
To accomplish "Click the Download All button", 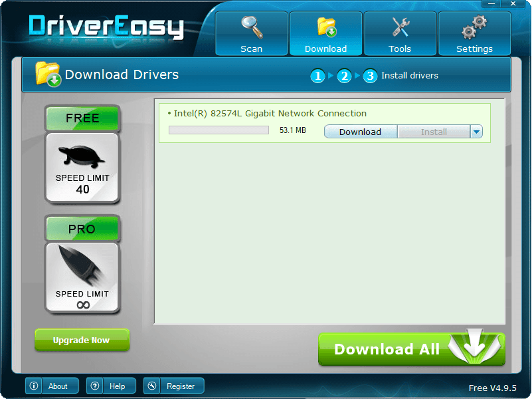I will point(412,349).
